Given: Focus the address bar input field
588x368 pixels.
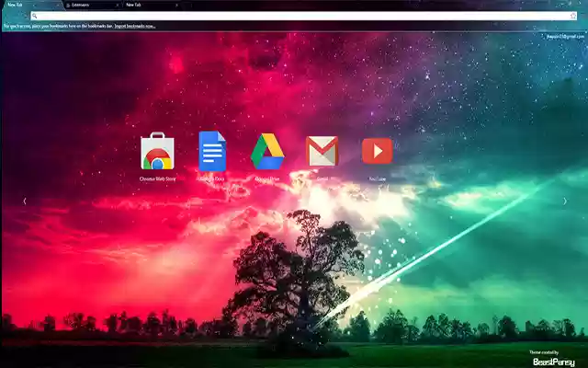Looking at the screenshot, I should [x=303, y=16].
